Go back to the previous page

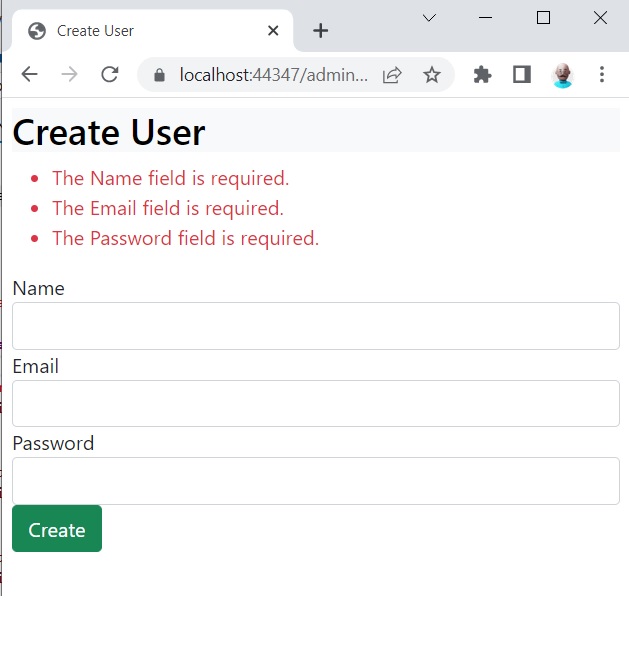point(29,74)
